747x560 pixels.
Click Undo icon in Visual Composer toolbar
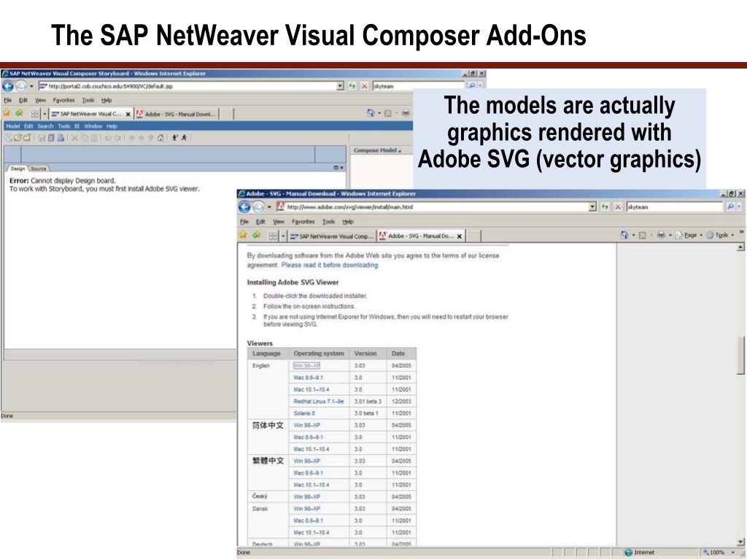coord(108,138)
